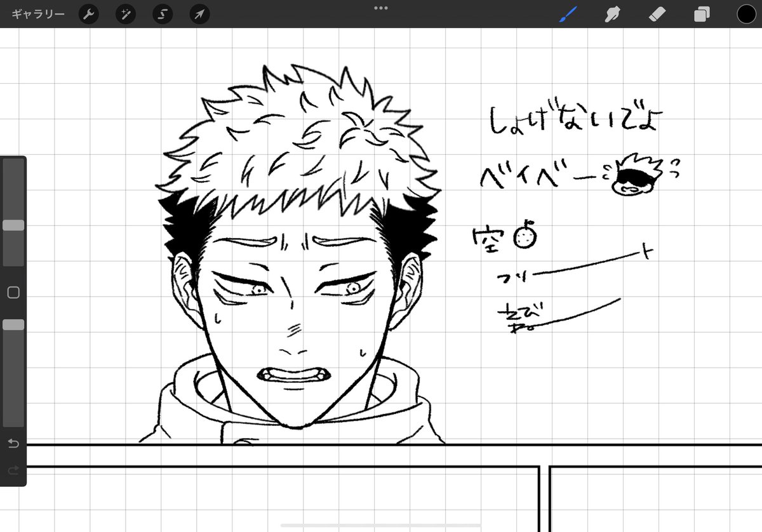
Task: Undo the last stroke with sidebar arrow
Action: click(13, 443)
